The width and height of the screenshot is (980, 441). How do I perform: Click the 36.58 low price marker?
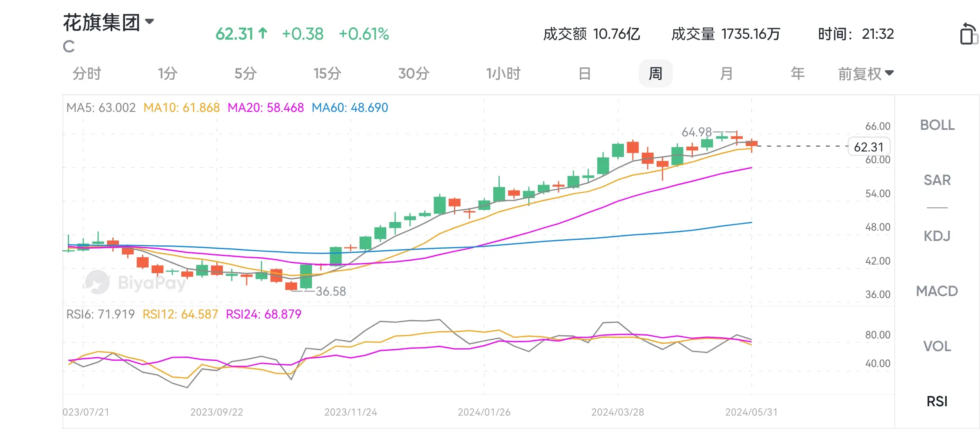coord(331,292)
